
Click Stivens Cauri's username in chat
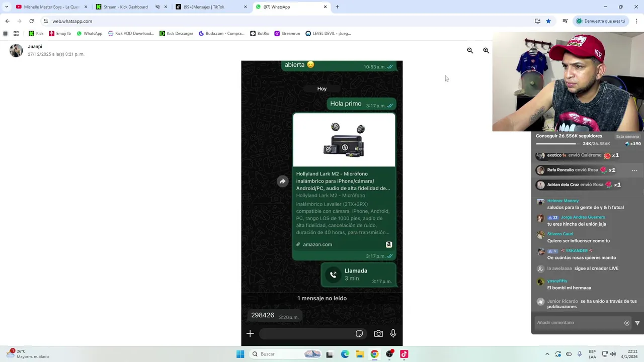(560, 234)
